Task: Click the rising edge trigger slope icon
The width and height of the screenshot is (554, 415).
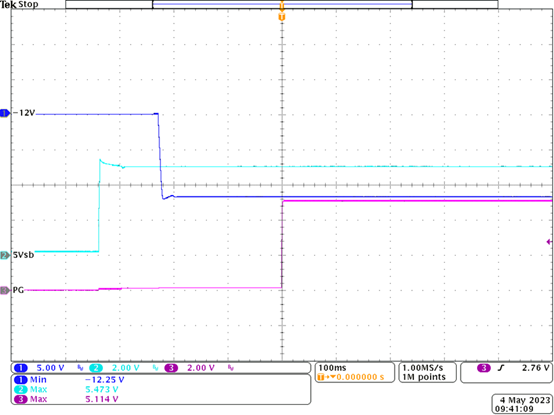Action: tap(500, 368)
